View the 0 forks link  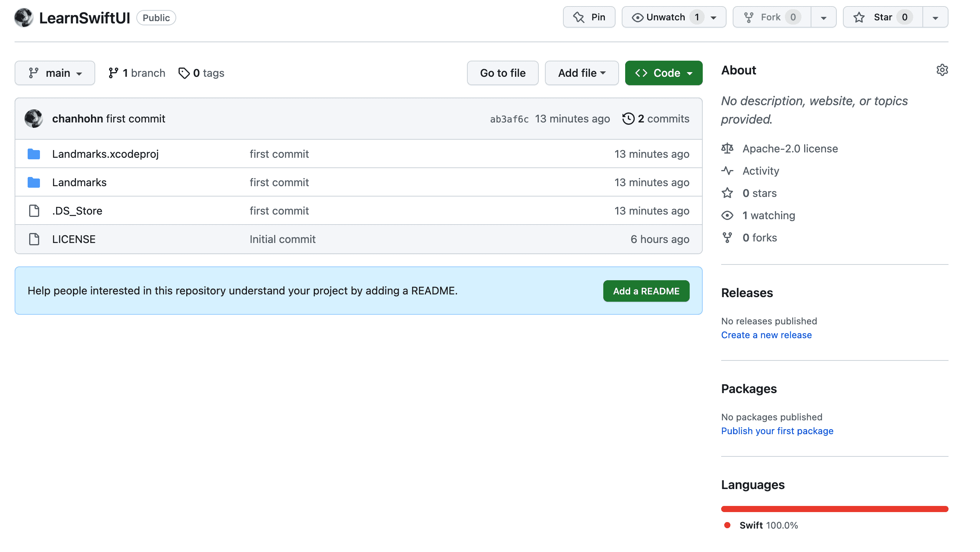coord(760,238)
